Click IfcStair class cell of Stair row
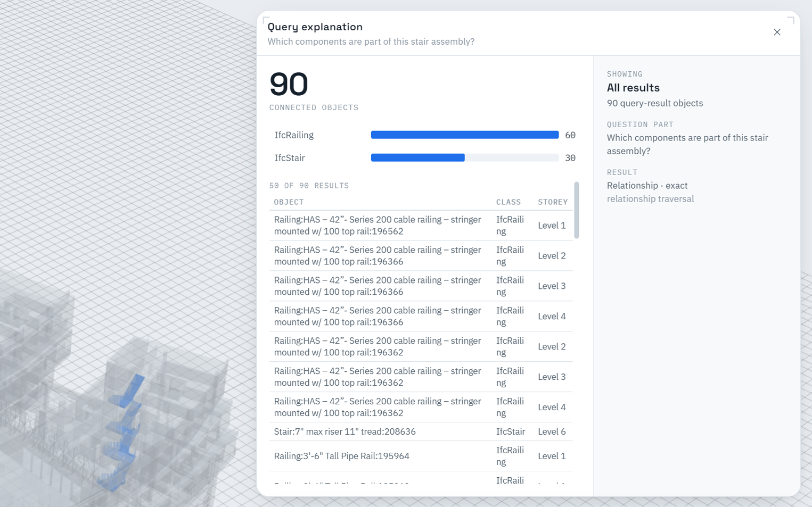The height and width of the screenshot is (507, 812). tap(511, 432)
